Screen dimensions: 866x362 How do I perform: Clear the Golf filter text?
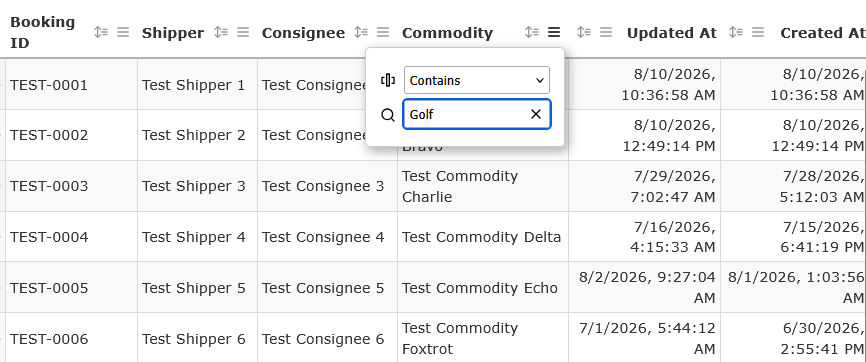(536, 114)
